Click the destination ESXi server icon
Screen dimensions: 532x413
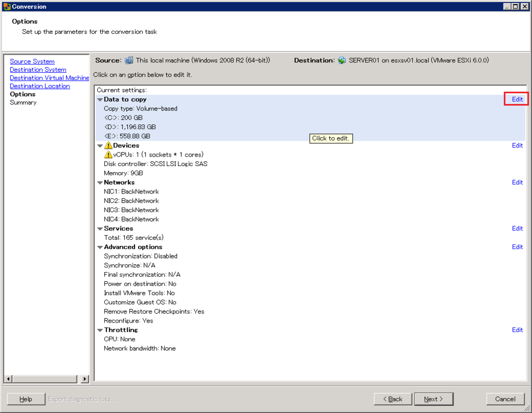click(342, 60)
